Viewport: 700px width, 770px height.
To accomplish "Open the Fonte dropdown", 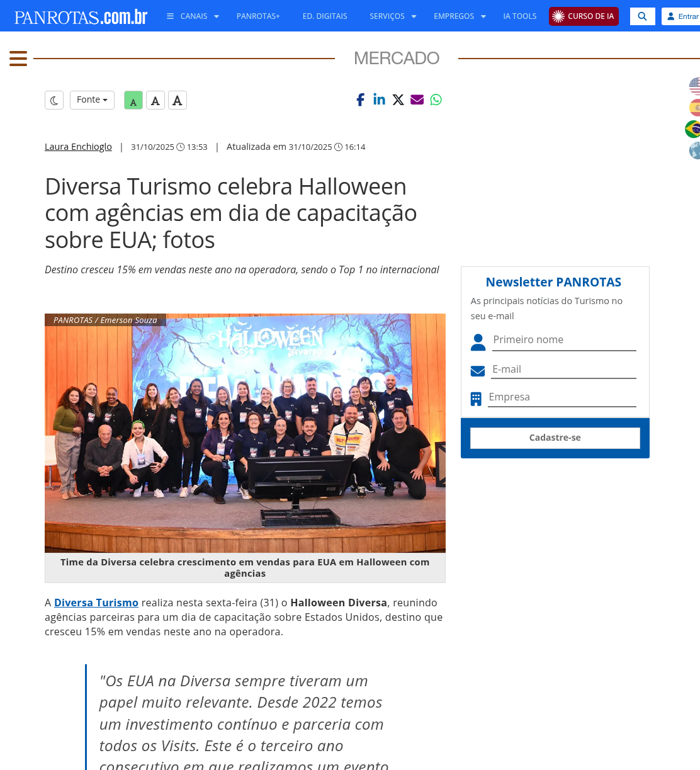I will tap(92, 100).
